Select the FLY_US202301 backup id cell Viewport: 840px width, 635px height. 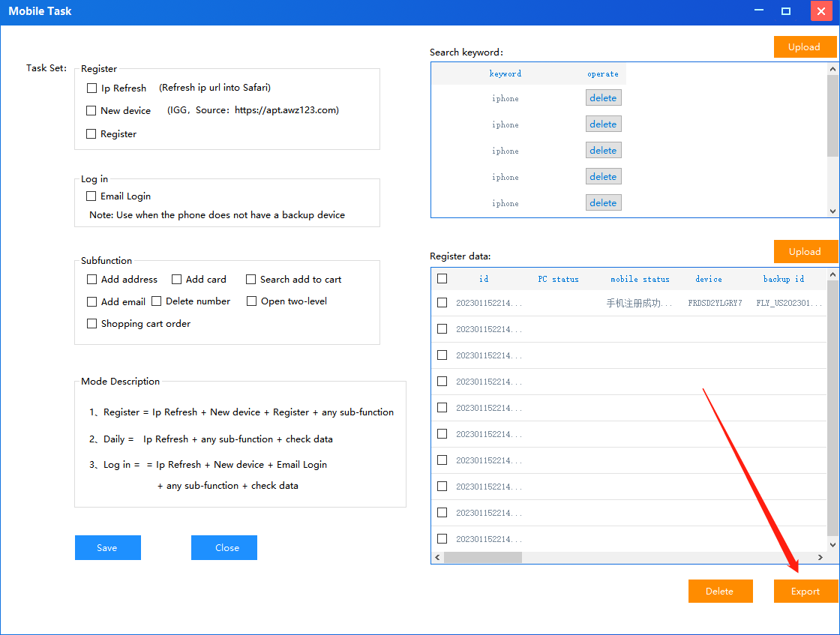click(x=788, y=303)
